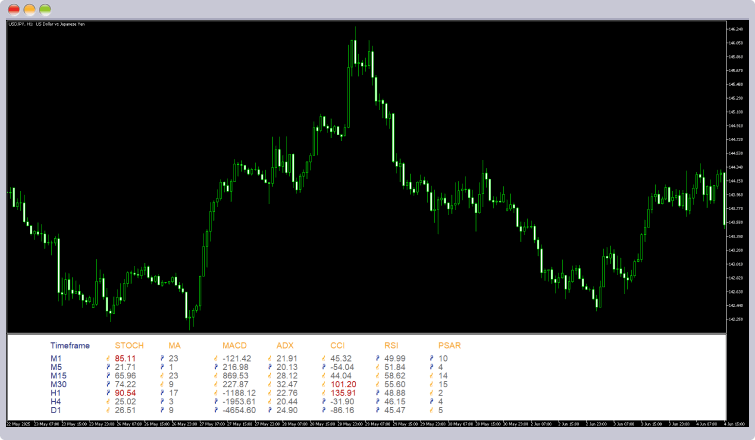This screenshot has width=755, height=440.
Task: Select the STOCH column header
Action: (129, 346)
